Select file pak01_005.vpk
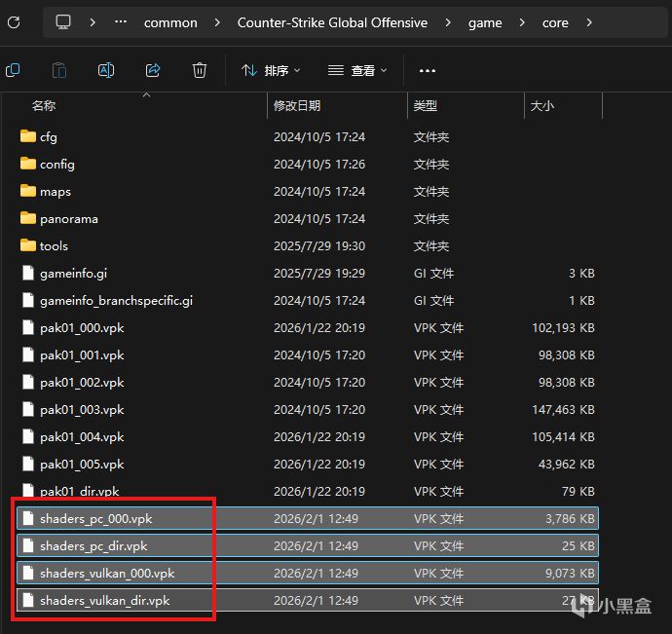Image resolution: width=672 pixels, height=634 pixels. click(82, 465)
